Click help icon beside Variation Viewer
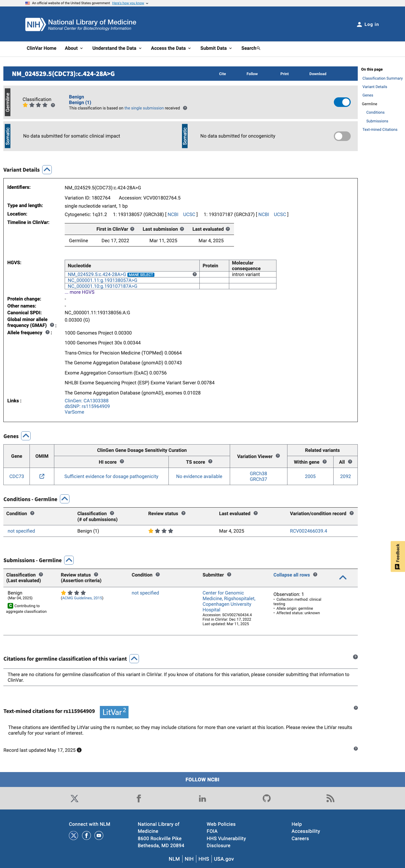Screen dimensions: 405x868 tap(278, 456)
